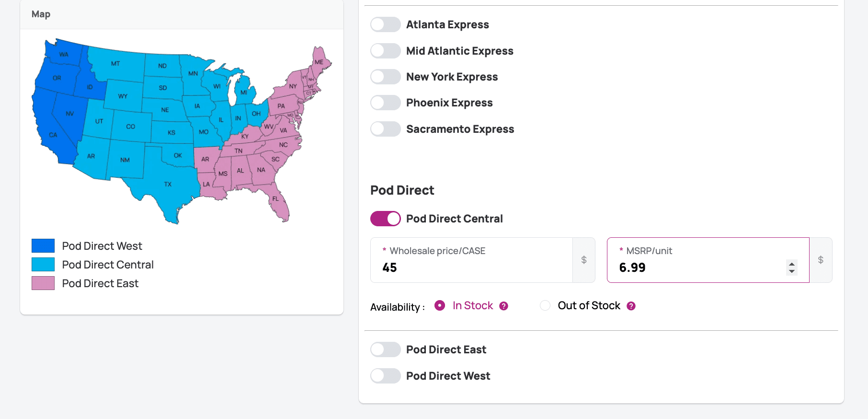868x419 pixels.
Task: Increase MSRP/unit with the up arrow
Action: (x=792, y=264)
